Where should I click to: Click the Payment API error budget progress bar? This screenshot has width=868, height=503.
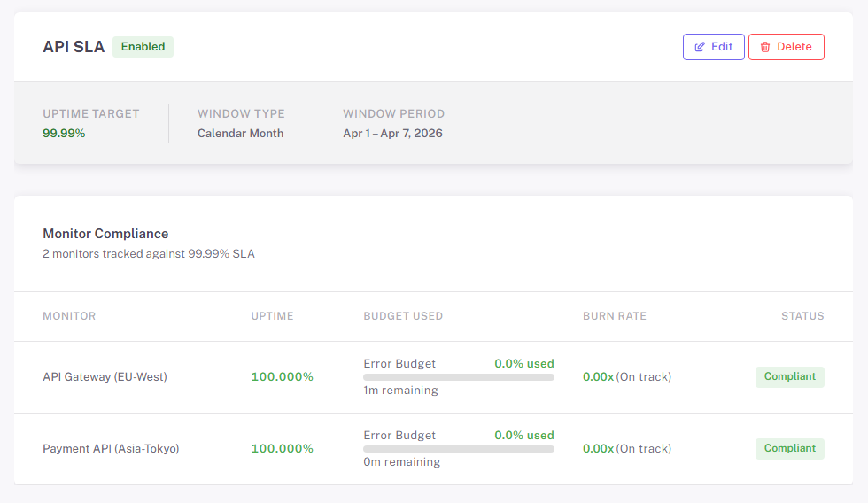pyautogui.click(x=458, y=449)
